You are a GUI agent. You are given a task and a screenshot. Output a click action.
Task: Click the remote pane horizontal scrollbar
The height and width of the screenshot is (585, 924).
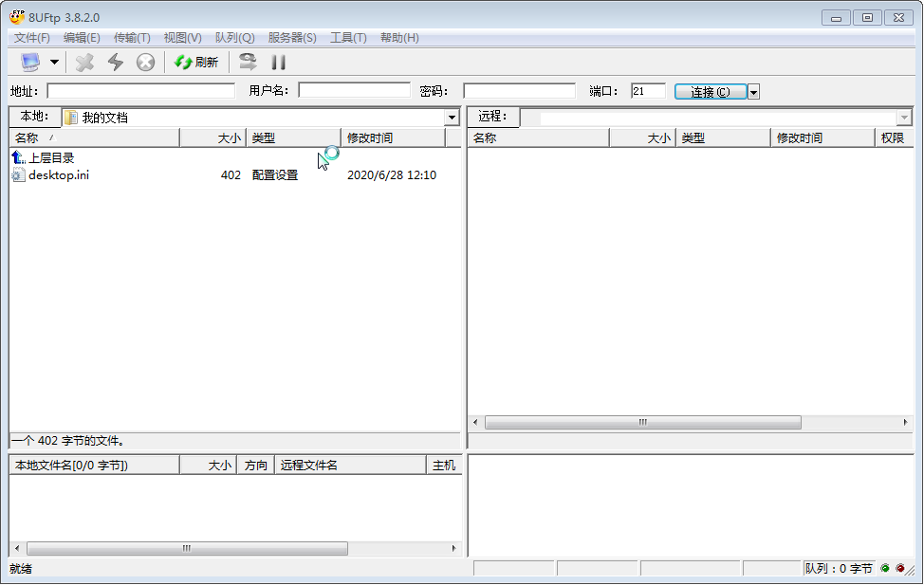642,423
